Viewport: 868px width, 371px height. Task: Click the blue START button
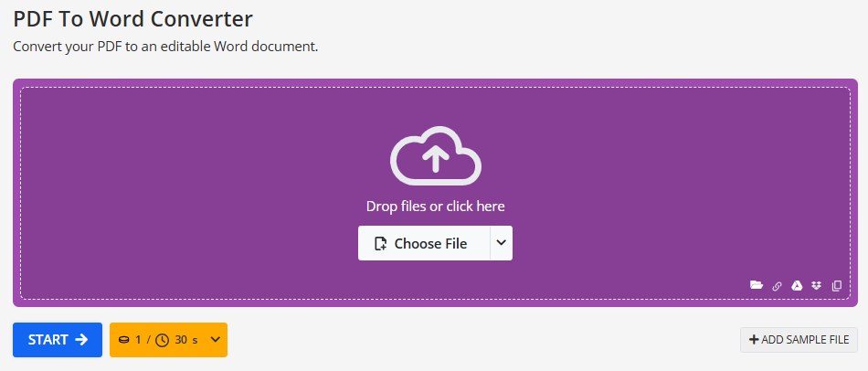58,339
